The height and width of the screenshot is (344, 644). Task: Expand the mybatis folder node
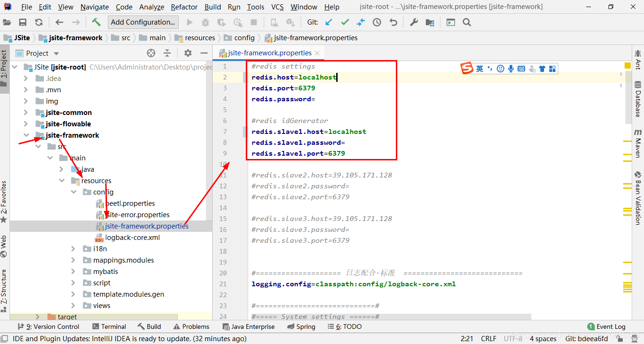pos(73,272)
